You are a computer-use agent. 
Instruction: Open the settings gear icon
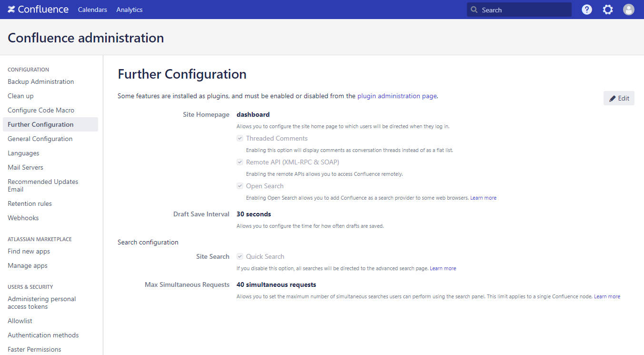tap(608, 10)
